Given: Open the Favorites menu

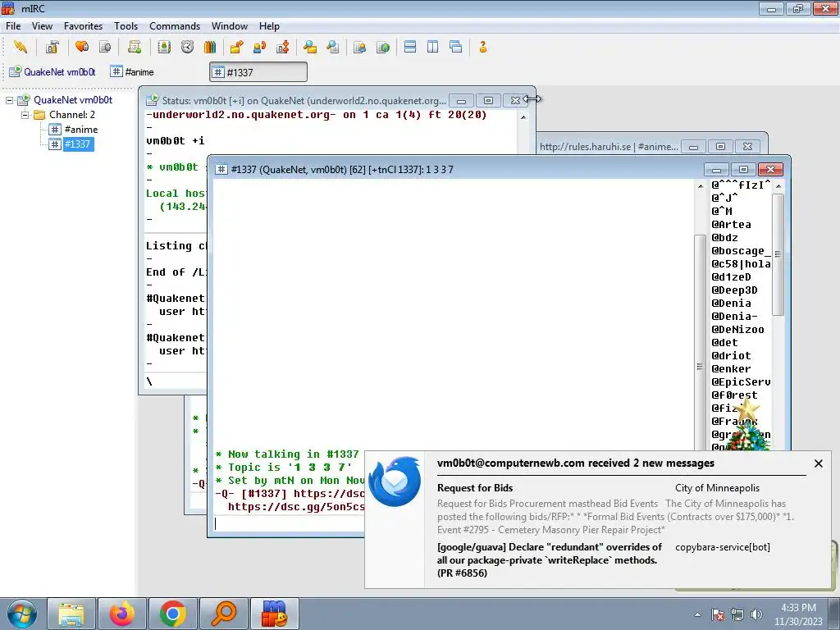Looking at the screenshot, I should coord(83,25).
